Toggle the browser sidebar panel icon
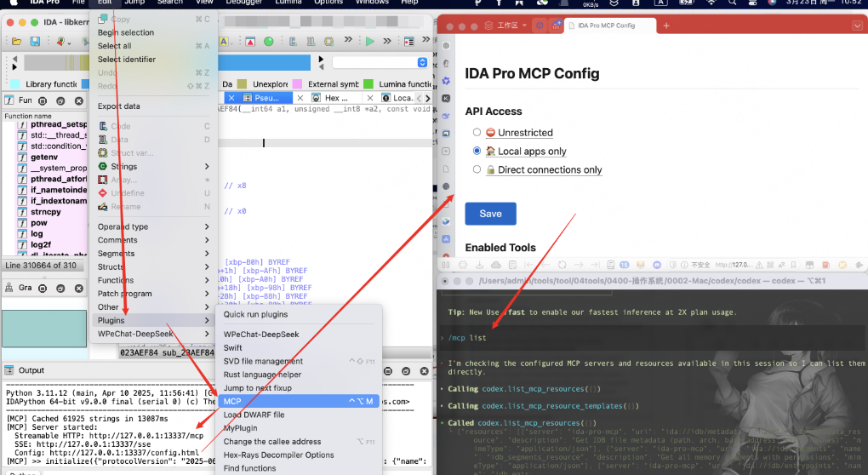This screenshot has height=475, width=868. (x=446, y=266)
